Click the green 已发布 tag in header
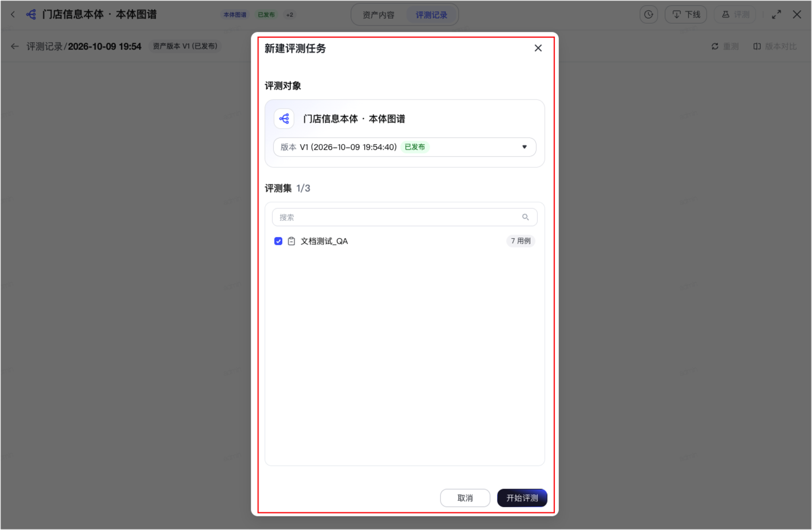812x530 pixels. [266, 15]
